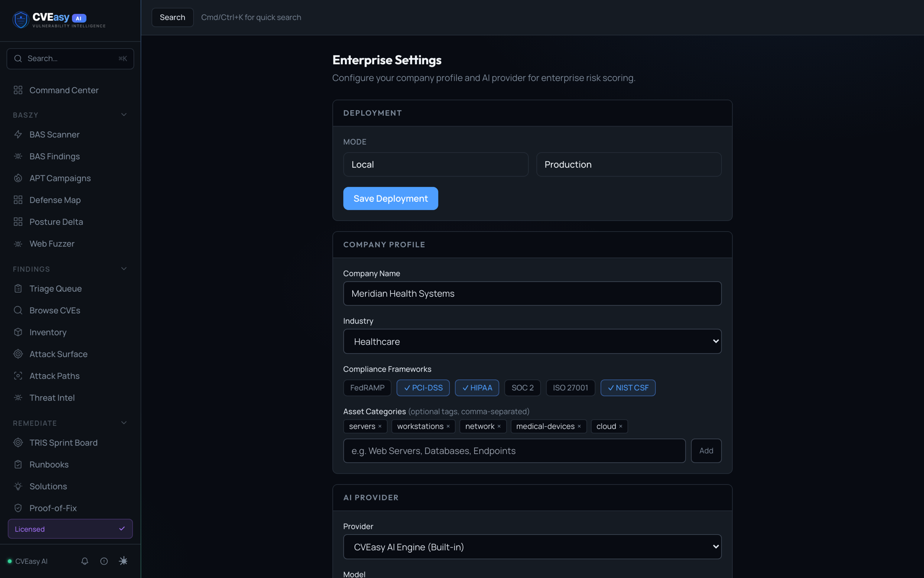Viewport: 924px width, 578px height.
Task: Remove the servers asset tag
Action: point(380,426)
